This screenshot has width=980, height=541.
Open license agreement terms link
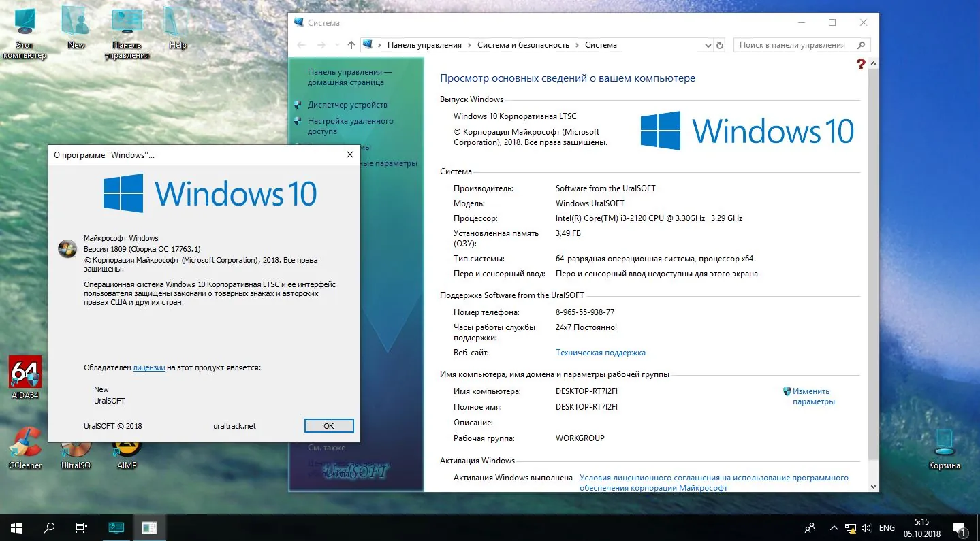(714, 482)
